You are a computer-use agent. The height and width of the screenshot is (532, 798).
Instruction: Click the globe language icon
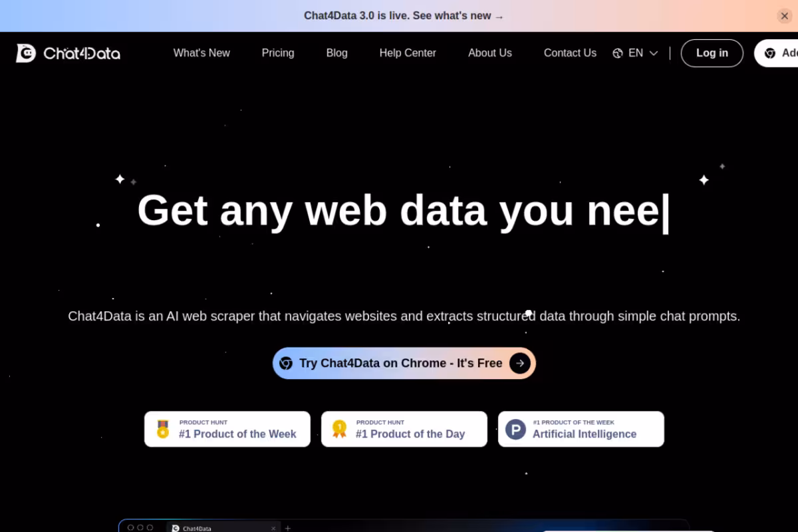618,53
